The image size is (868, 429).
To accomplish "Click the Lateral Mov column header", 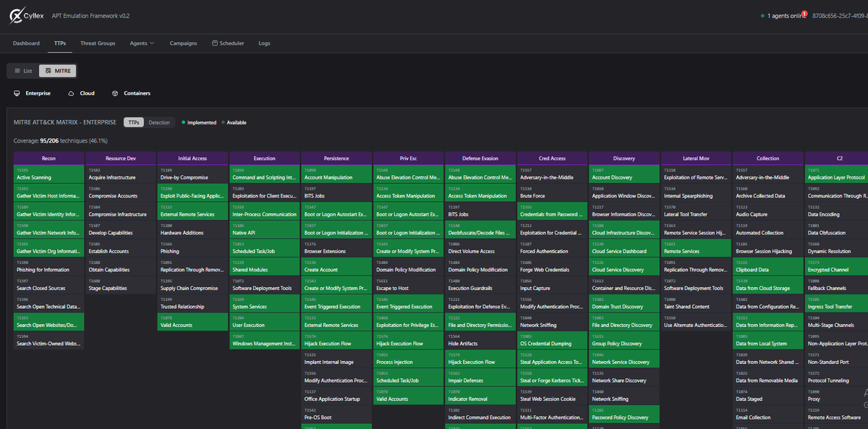I will (x=696, y=158).
